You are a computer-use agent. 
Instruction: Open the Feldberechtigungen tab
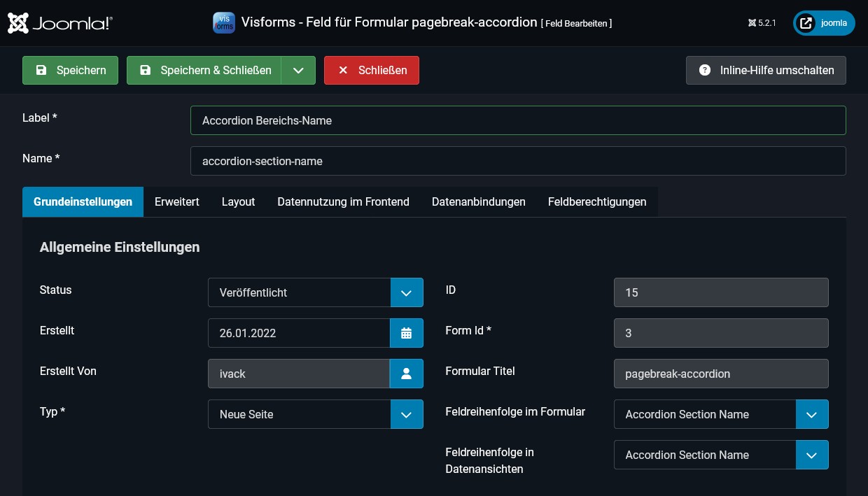[596, 201]
